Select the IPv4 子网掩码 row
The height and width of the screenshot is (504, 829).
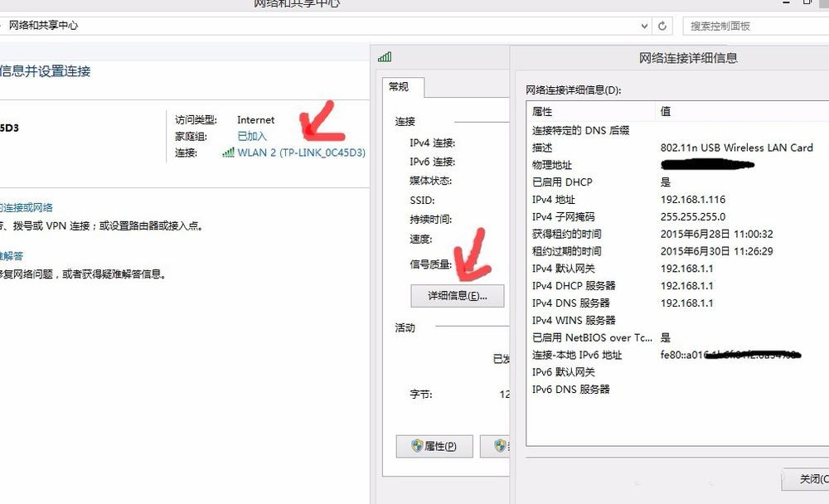[678, 217]
